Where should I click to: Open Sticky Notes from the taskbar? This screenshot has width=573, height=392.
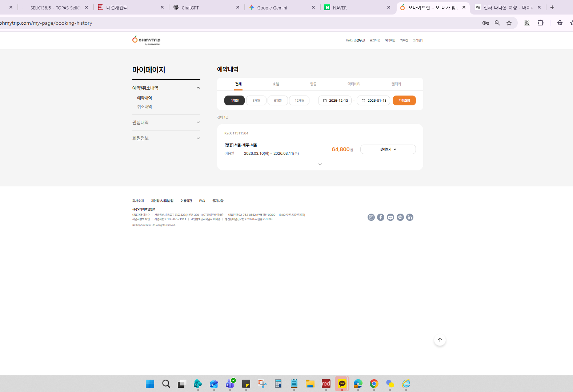(246, 384)
